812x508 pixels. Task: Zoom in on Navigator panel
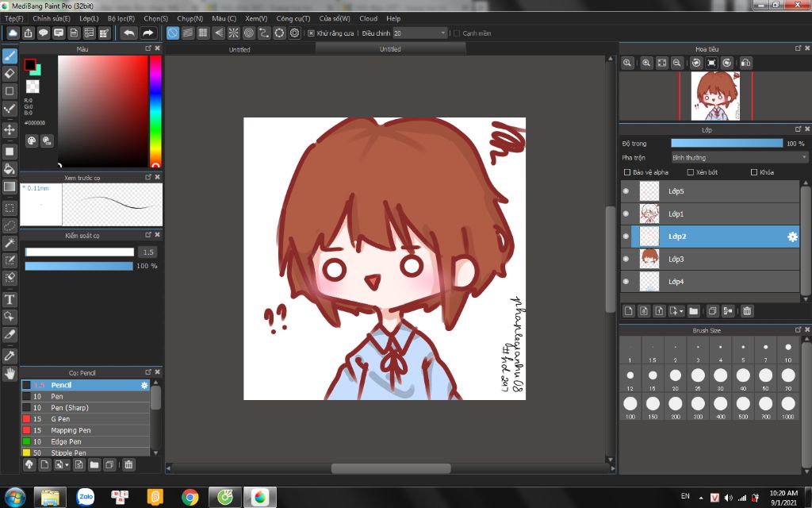646,63
